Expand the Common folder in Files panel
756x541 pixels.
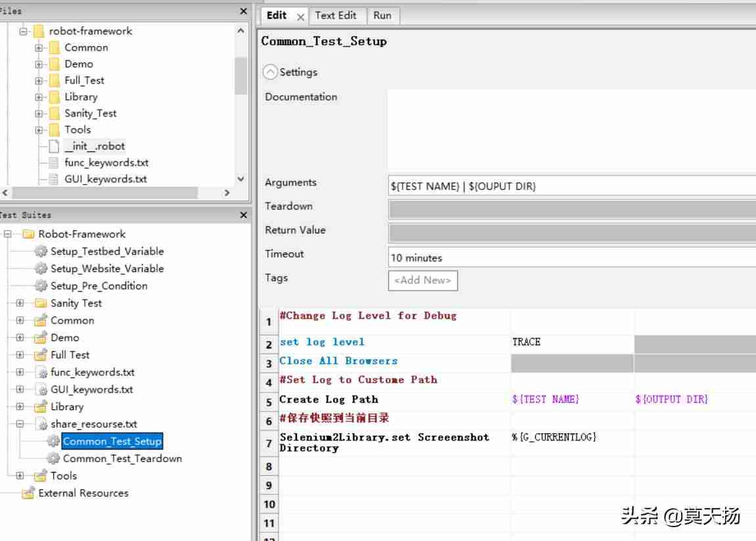click(39, 48)
